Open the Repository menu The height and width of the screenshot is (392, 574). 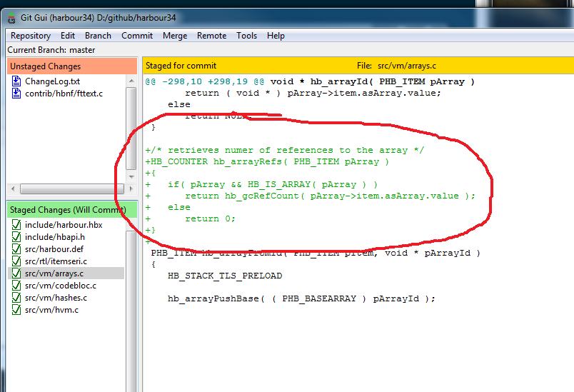31,36
